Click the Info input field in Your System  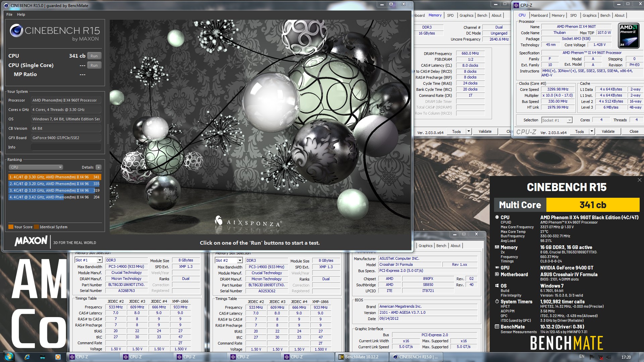point(66,147)
